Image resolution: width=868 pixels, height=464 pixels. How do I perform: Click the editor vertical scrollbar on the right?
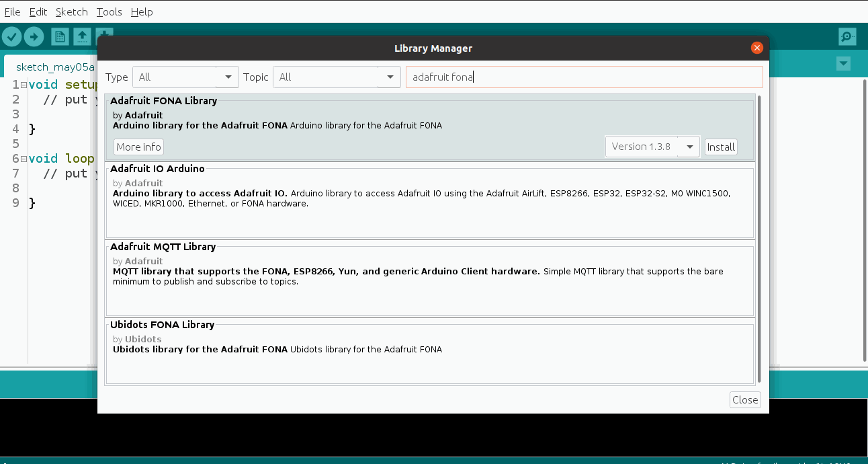tap(864, 222)
